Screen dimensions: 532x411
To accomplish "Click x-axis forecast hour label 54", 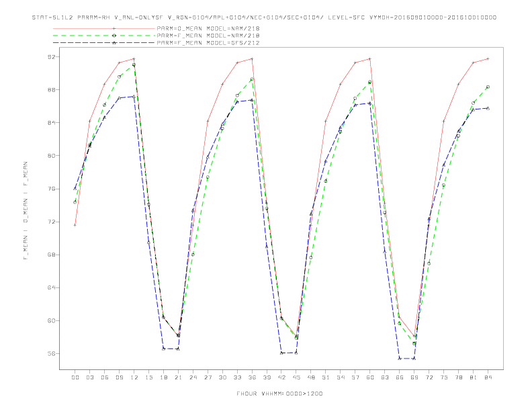I will pyautogui.click(x=341, y=377).
